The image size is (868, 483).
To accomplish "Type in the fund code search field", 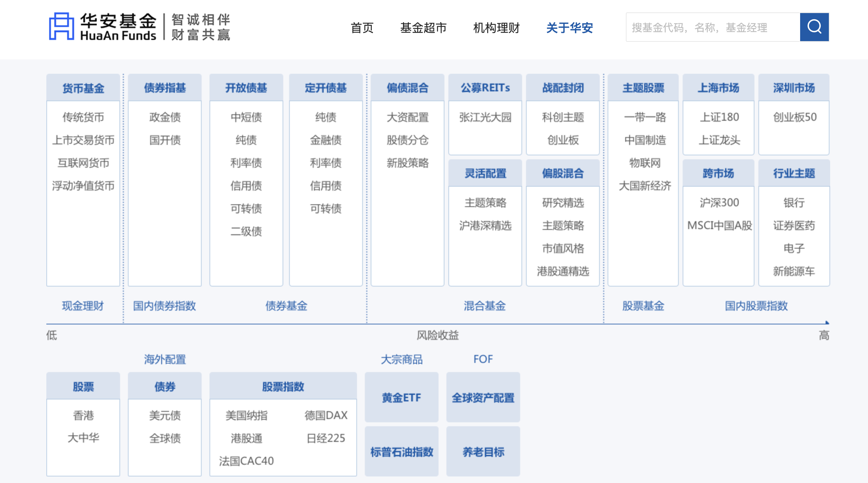I will pos(712,27).
